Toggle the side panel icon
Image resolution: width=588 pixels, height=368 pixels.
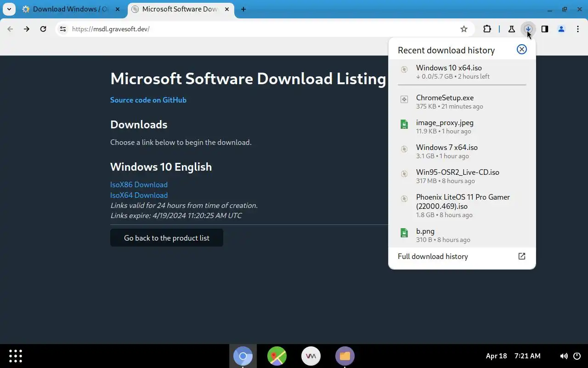[x=545, y=29]
